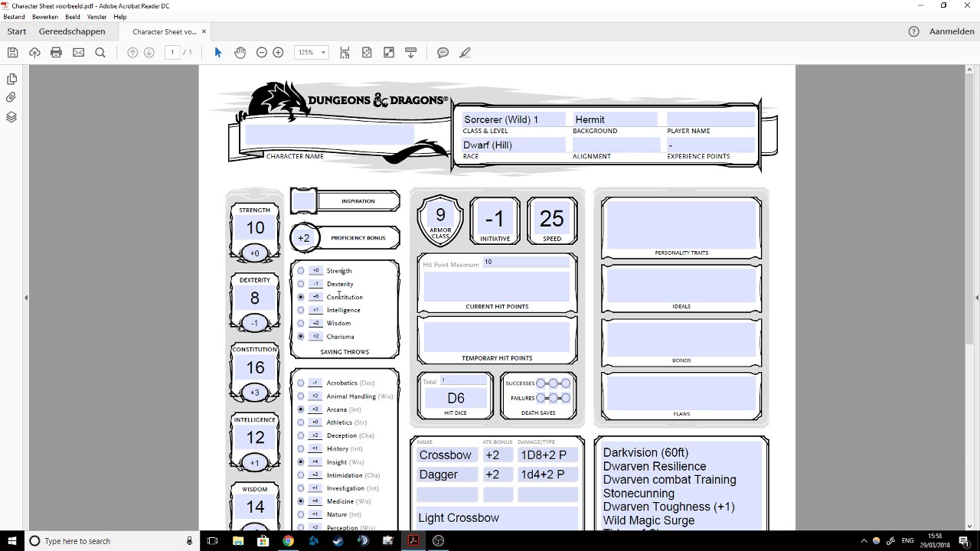This screenshot has height=551, width=980.
Task: Print the document using printer icon
Action: (x=56, y=52)
